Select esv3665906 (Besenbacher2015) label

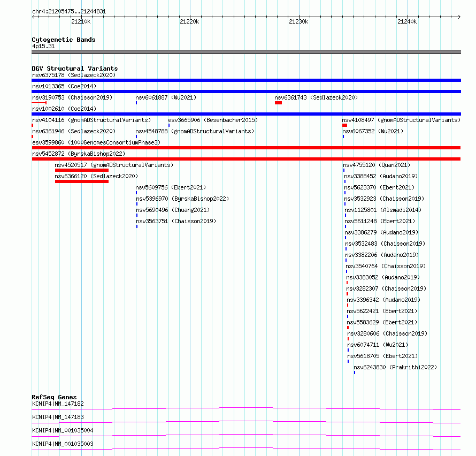coord(213,120)
